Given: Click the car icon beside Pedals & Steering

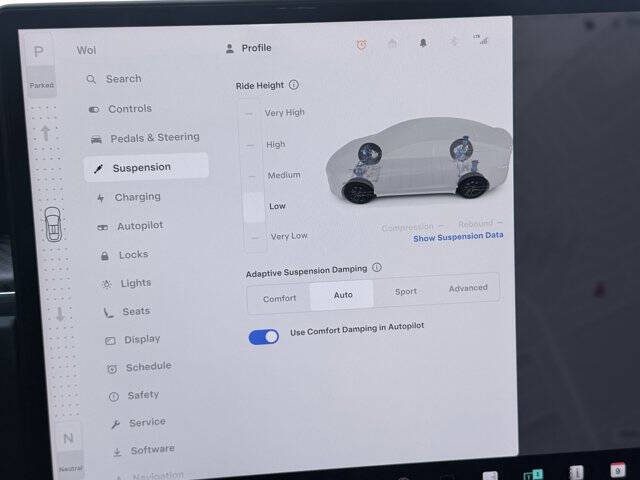Looking at the screenshot, I should (96, 140).
